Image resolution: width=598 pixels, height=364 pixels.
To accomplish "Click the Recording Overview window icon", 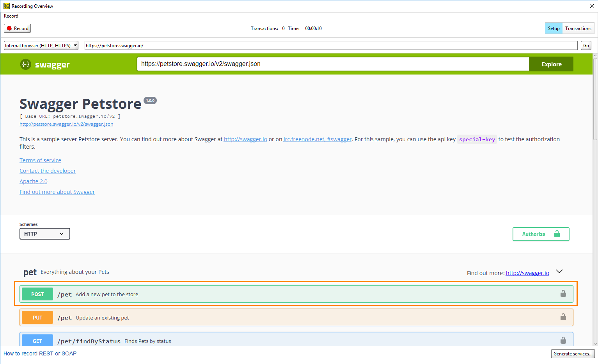I will [x=6, y=6].
